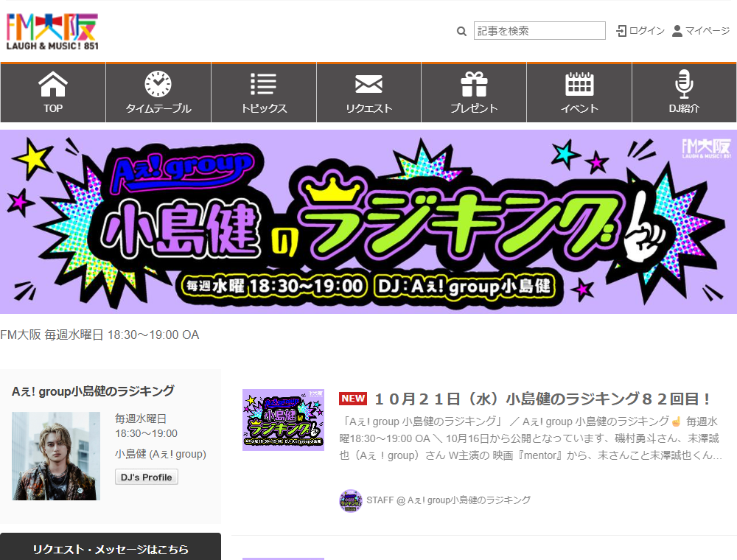Open the 10月21日 ラジキング82回目 article title
737x560 pixels.
tap(542, 399)
